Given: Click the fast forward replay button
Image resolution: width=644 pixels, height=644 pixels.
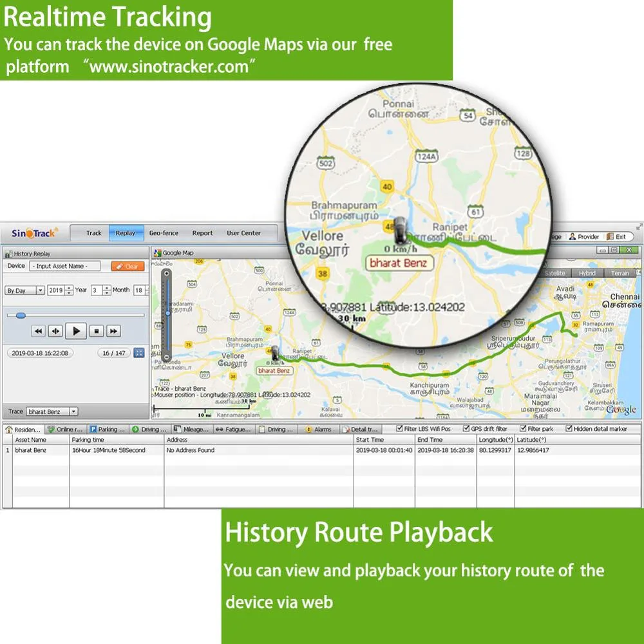Looking at the screenshot, I should click(x=113, y=331).
